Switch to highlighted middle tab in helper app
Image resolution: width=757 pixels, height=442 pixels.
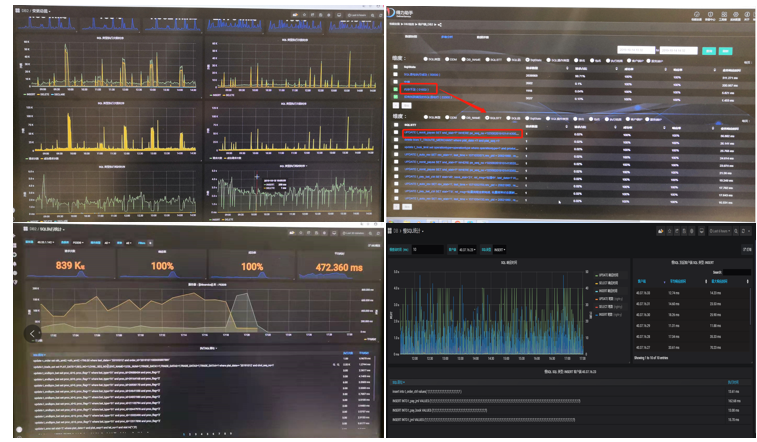(447, 37)
